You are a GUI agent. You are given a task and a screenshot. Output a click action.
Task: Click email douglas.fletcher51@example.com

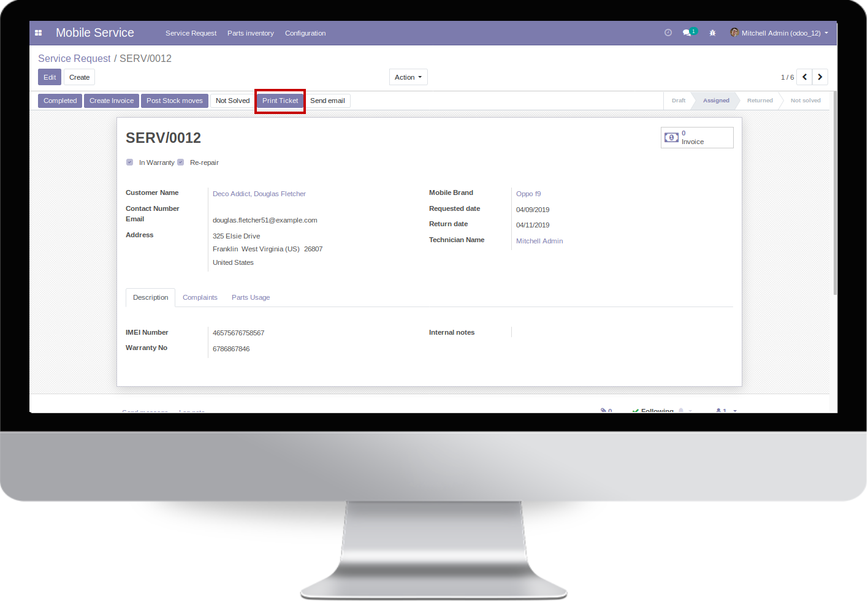click(265, 220)
